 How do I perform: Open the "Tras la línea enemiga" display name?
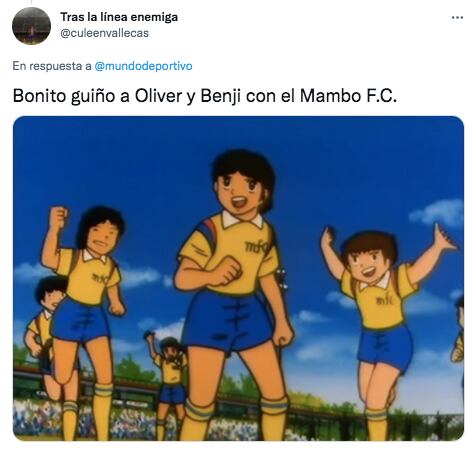point(119,17)
